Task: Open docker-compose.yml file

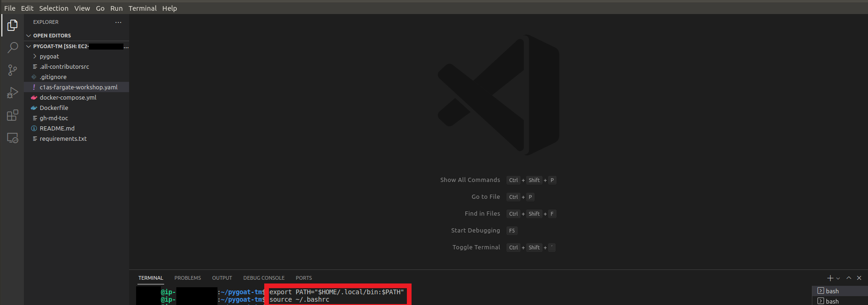Action: [x=76, y=97]
